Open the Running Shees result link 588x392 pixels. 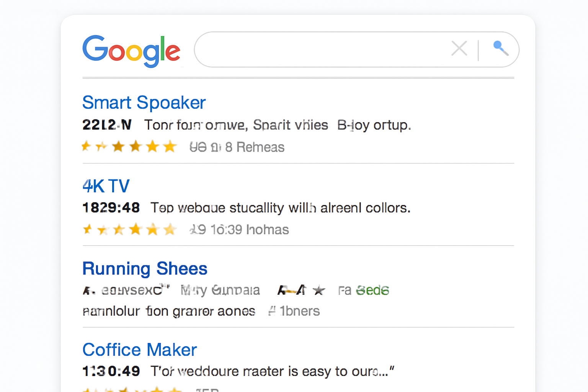[145, 269]
